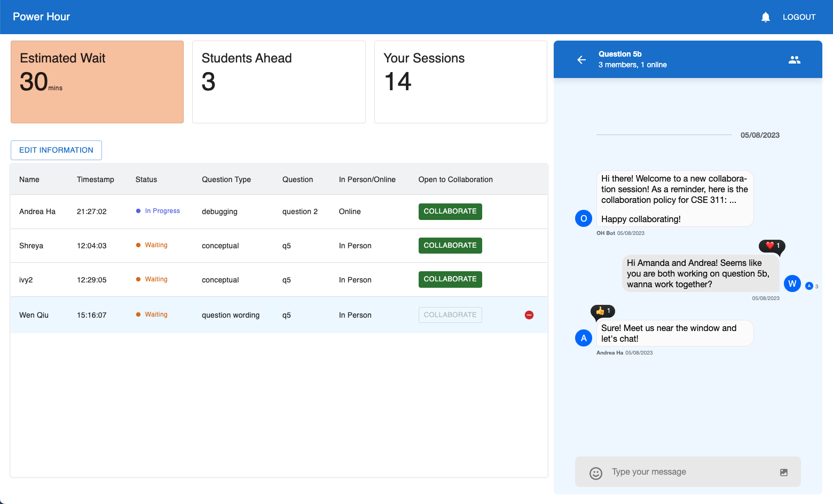Sort by the Timestamp column header
833x504 pixels.
coord(96,179)
